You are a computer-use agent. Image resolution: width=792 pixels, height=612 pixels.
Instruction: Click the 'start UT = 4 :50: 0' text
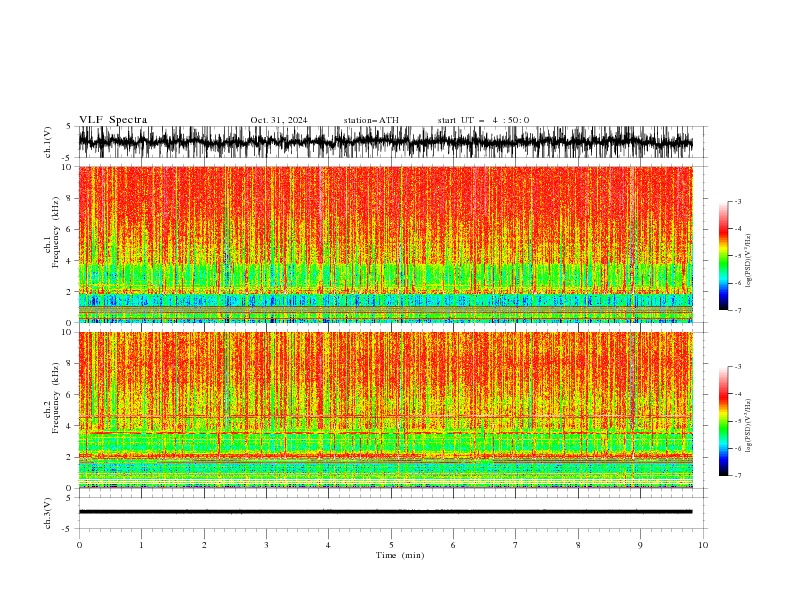click(483, 120)
